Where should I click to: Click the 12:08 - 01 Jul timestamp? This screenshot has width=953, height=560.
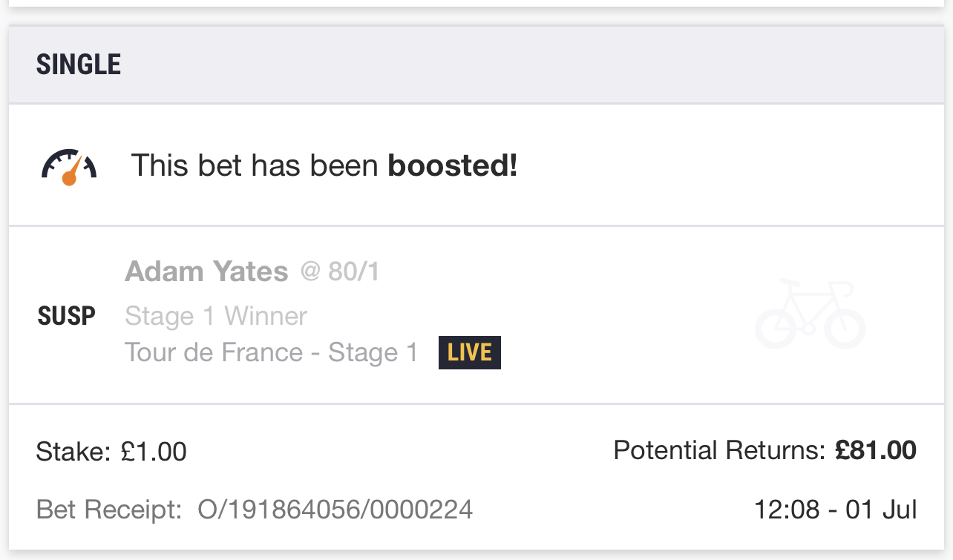(835, 510)
